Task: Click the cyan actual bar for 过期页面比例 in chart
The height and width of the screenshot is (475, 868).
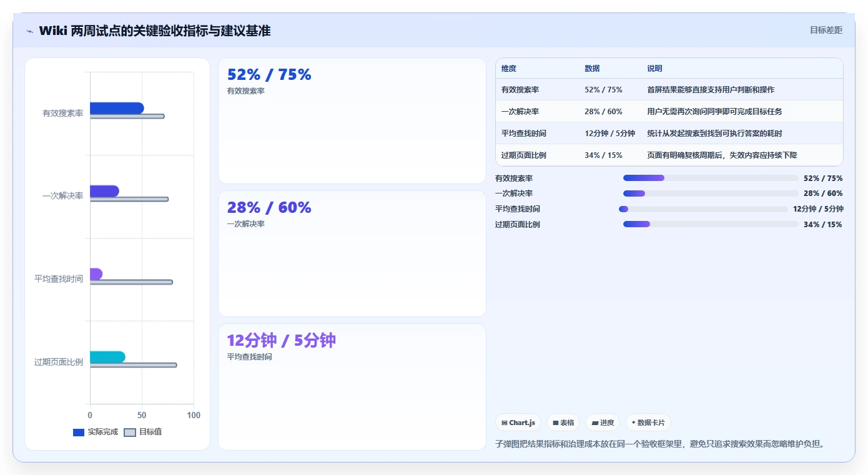Action: (x=107, y=357)
